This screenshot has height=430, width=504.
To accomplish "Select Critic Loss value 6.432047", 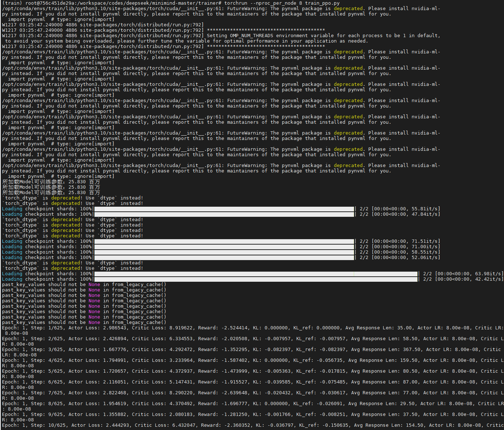I will (x=184, y=425).
